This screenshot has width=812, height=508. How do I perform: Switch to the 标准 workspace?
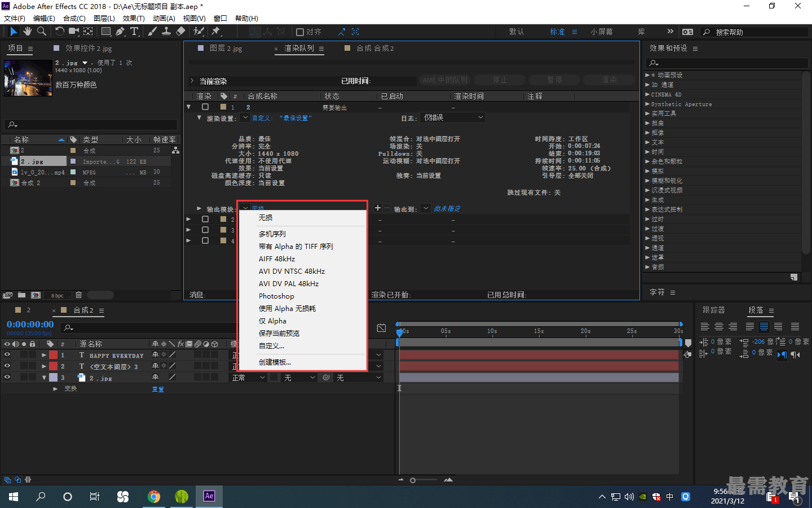pos(557,32)
